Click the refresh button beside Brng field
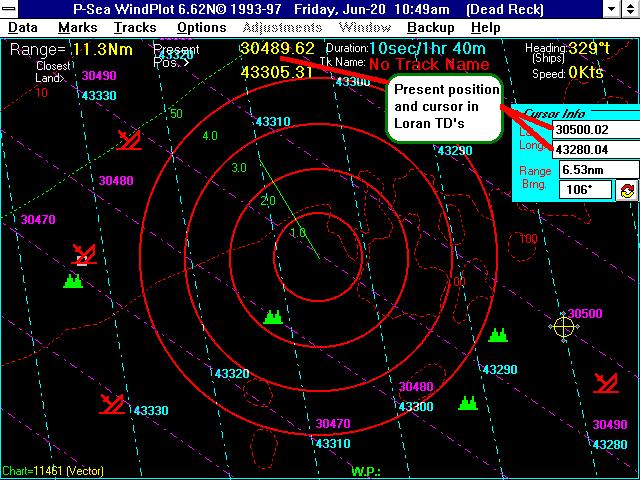The width and height of the screenshot is (640, 480). 627,190
